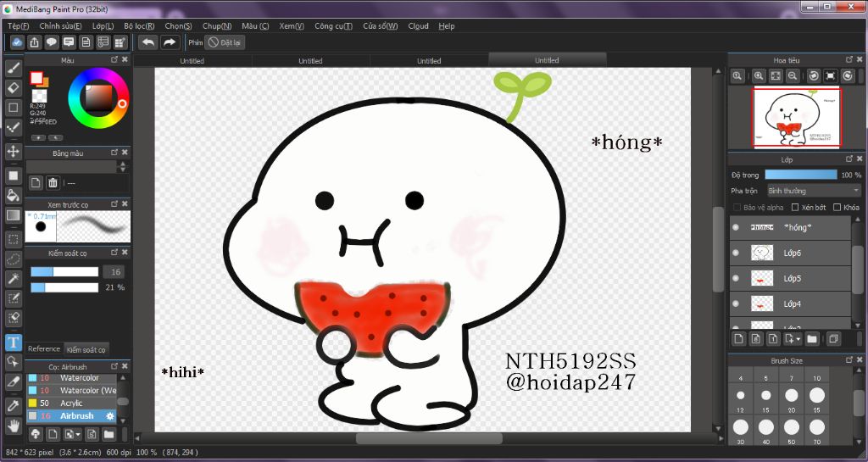Click the foreground color swatch
Screen dimensions: 868x462
(36, 77)
